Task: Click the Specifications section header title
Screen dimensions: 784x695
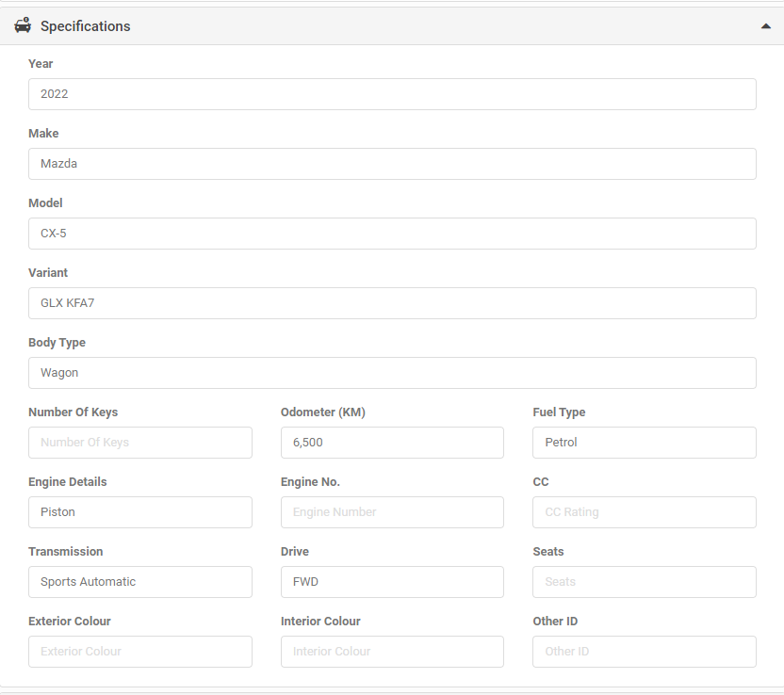Action: point(85,26)
